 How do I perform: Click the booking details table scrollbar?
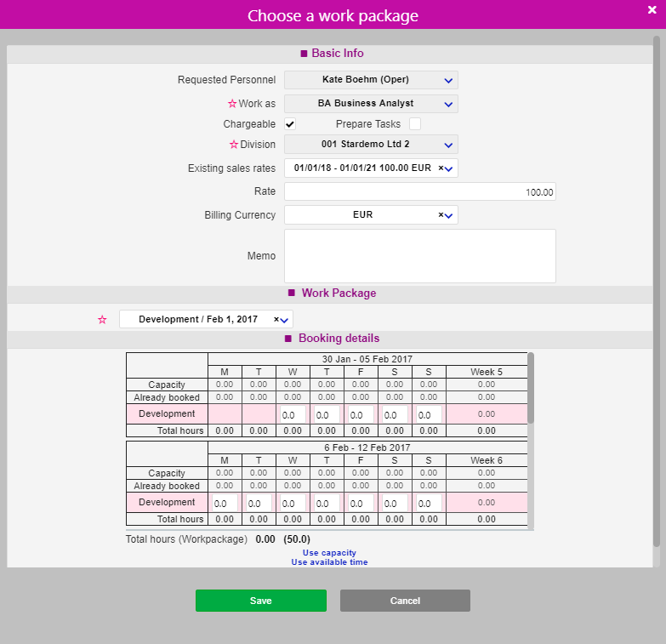[x=531, y=388]
